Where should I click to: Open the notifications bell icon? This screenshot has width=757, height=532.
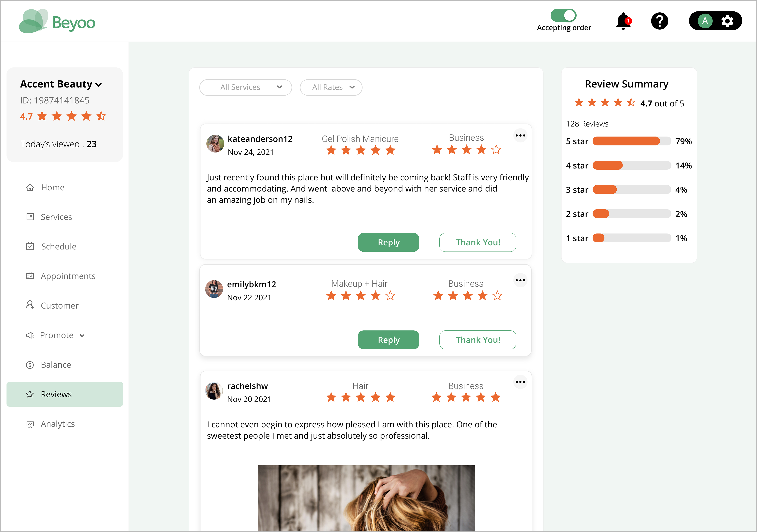click(x=623, y=21)
